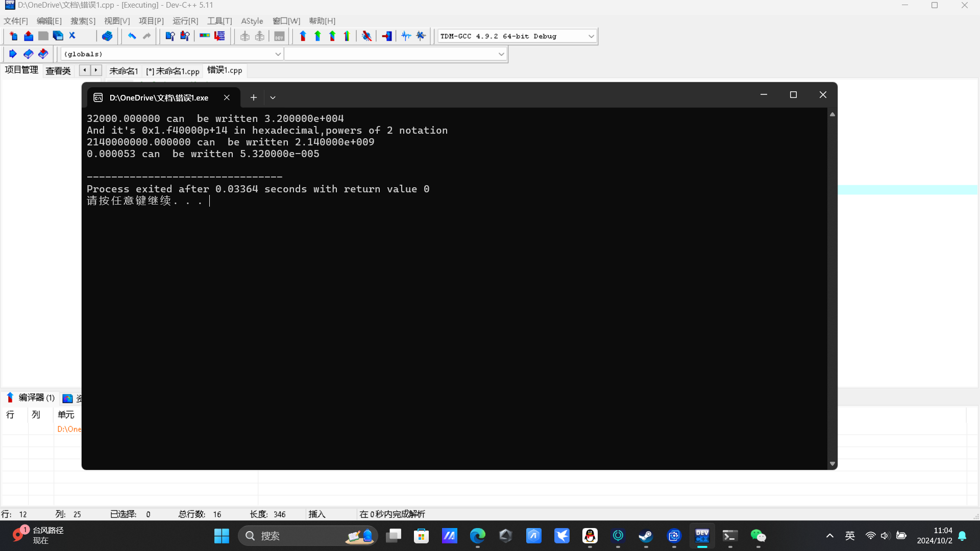Viewport: 980px width, 551px height.
Task: Open the Dev-C++ app in the taskbar
Action: click(702, 536)
